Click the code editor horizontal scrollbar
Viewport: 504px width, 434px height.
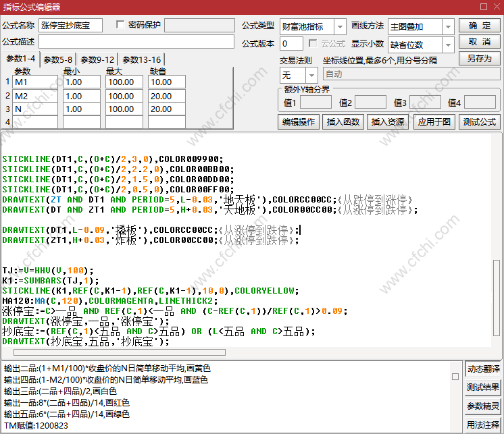(120, 352)
